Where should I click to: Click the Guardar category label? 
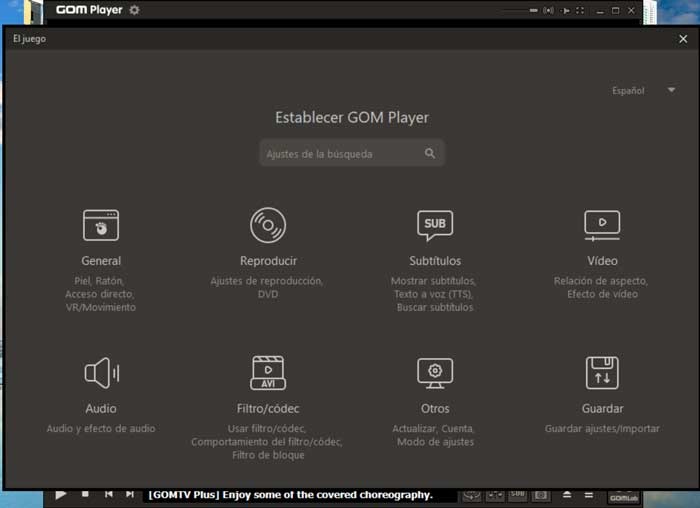[602, 408]
